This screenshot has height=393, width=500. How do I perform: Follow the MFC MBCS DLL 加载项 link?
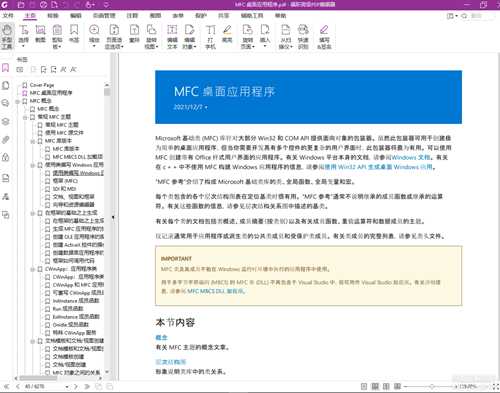point(216,291)
